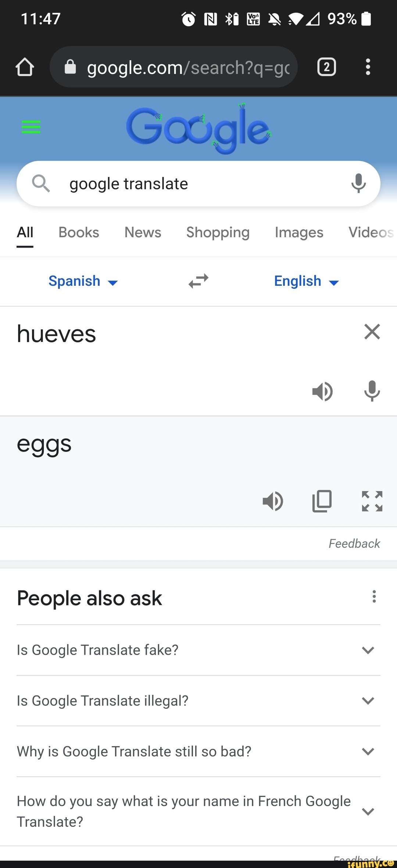
Task: Swap the Spanish and English languages
Action: 198,281
